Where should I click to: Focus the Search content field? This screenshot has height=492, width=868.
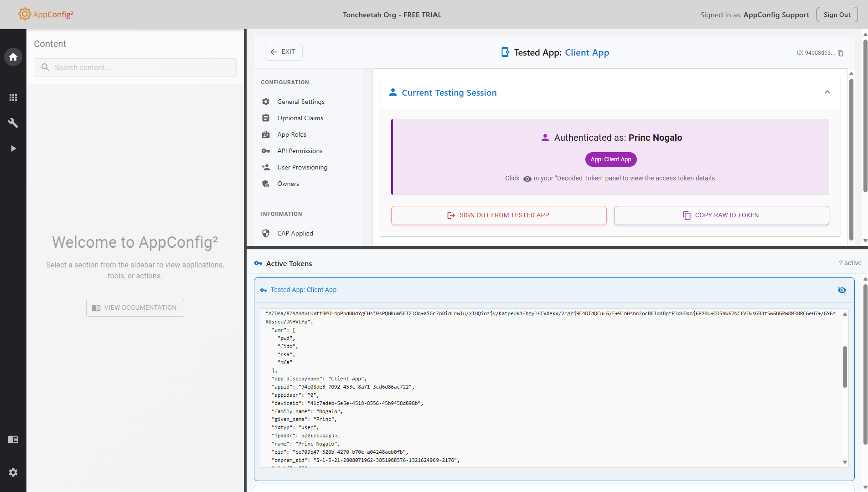(x=135, y=67)
